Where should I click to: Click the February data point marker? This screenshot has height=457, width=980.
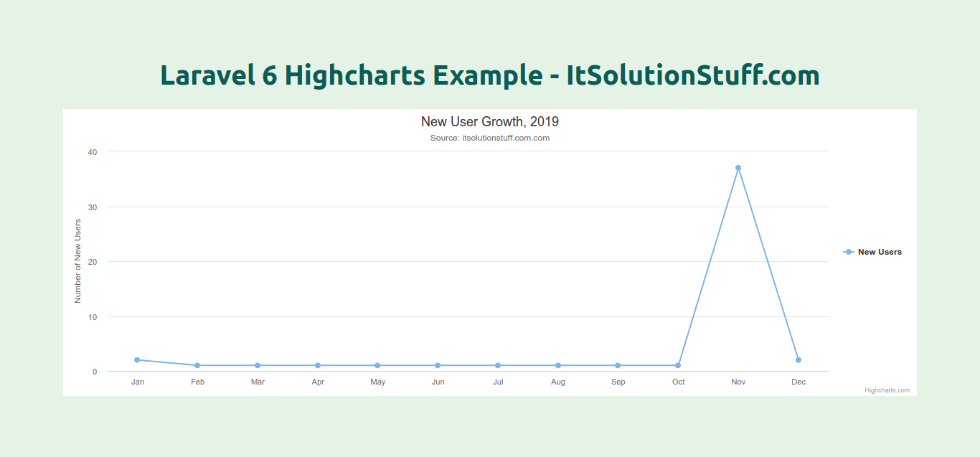click(x=197, y=366)
